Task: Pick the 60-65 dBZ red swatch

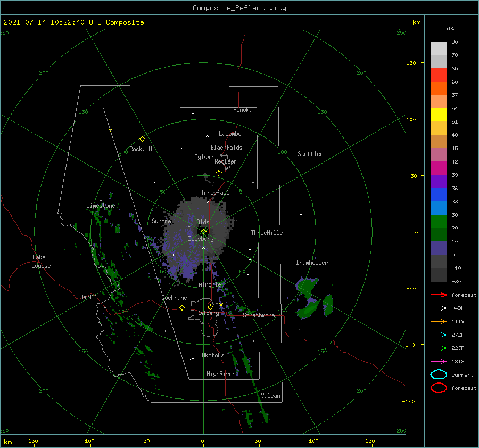Action: (439, 75)
